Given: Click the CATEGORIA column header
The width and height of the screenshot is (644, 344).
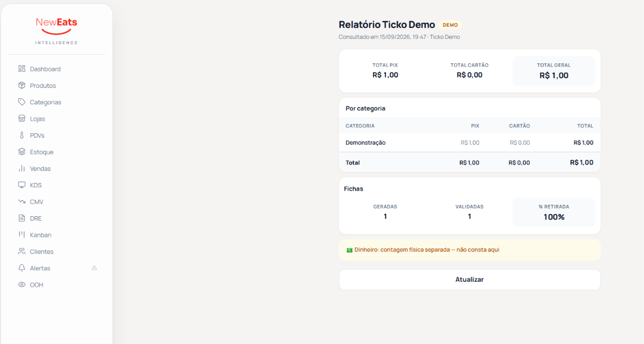Looking at the screenshot, I should point(360,126).
